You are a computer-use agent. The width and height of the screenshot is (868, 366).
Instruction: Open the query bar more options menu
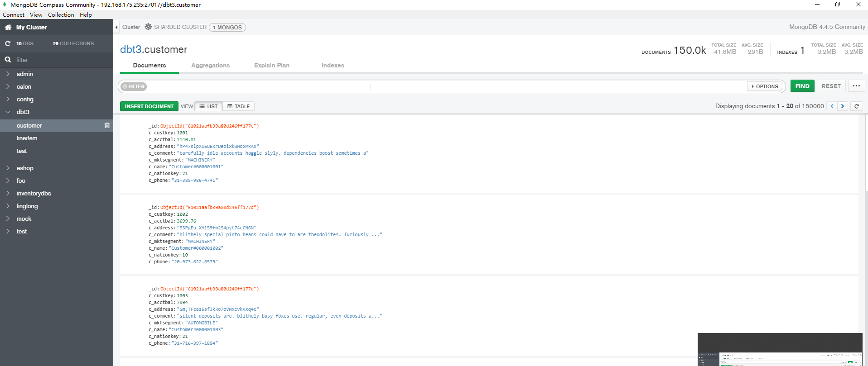(856, 86)
